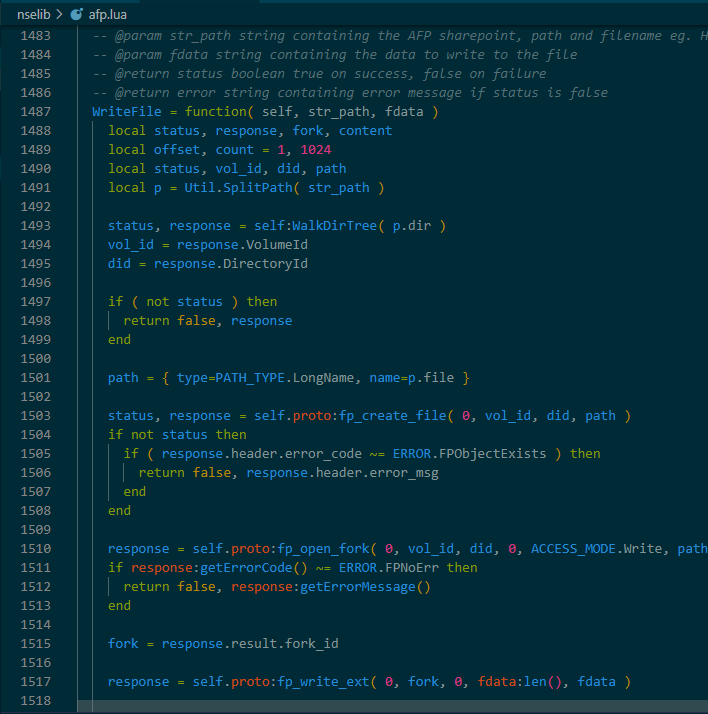Click 'ERROR.FPNoErr' on line 1511
This screenshot has height=714, width=708.
389,567
